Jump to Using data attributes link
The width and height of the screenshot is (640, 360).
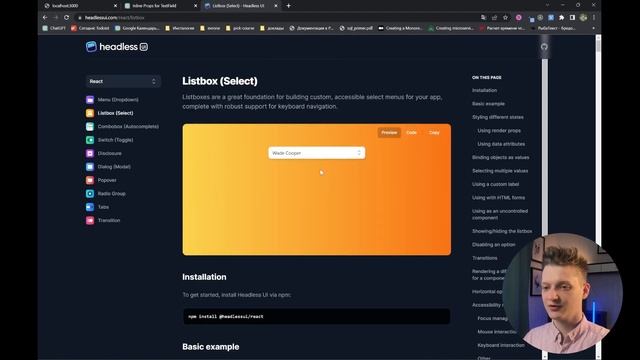(x=501, y=144)
